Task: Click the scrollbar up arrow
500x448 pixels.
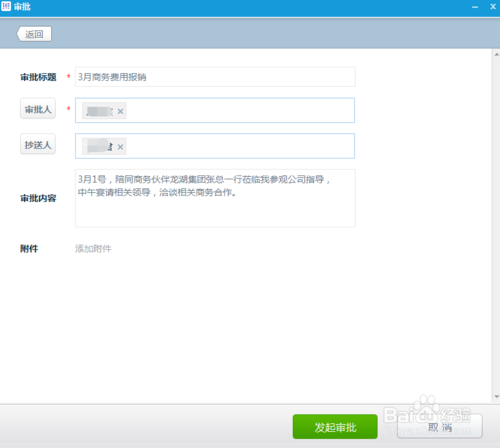Action: click(x=497, y=54)
